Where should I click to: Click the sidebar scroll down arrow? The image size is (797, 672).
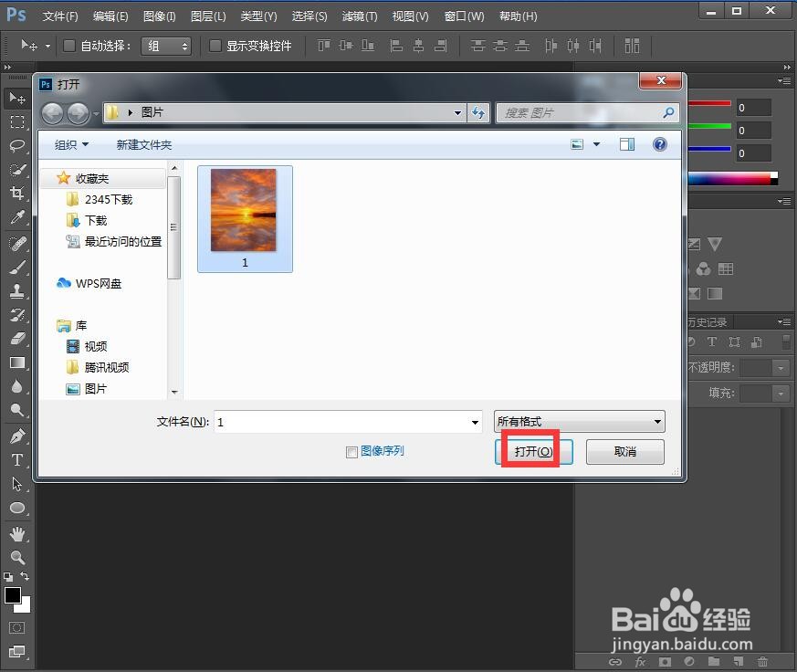[x=174, y=392]
